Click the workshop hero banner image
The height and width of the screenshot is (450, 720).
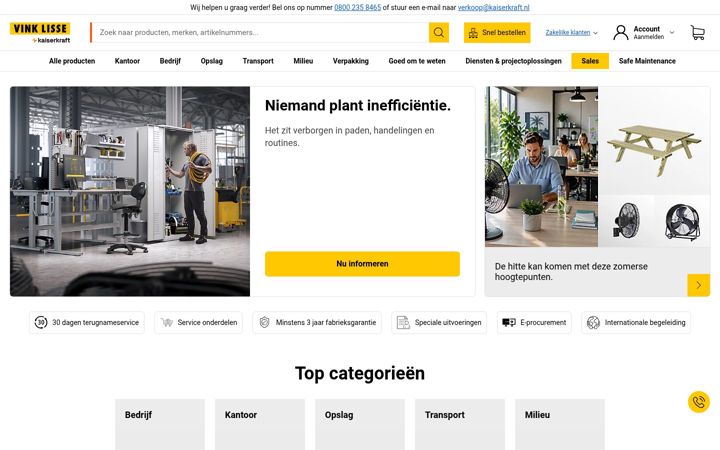[130, 191]
